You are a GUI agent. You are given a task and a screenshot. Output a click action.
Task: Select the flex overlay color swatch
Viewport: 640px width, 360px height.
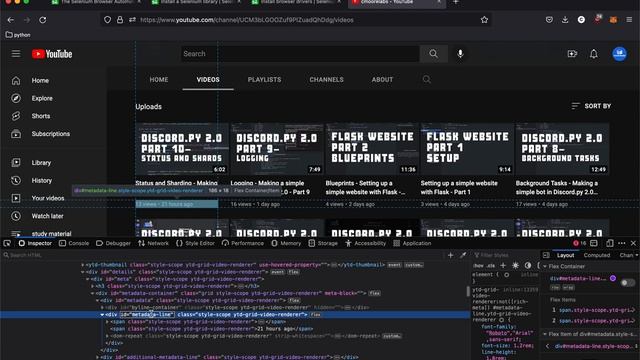613,278
